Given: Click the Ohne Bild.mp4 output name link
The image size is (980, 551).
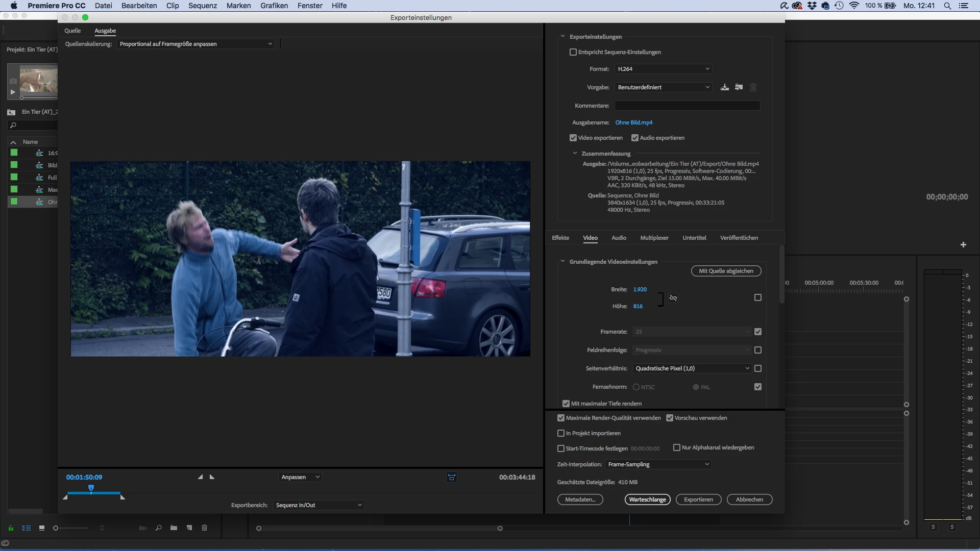Looking at the screenshot, I should [x=633, y=122].
